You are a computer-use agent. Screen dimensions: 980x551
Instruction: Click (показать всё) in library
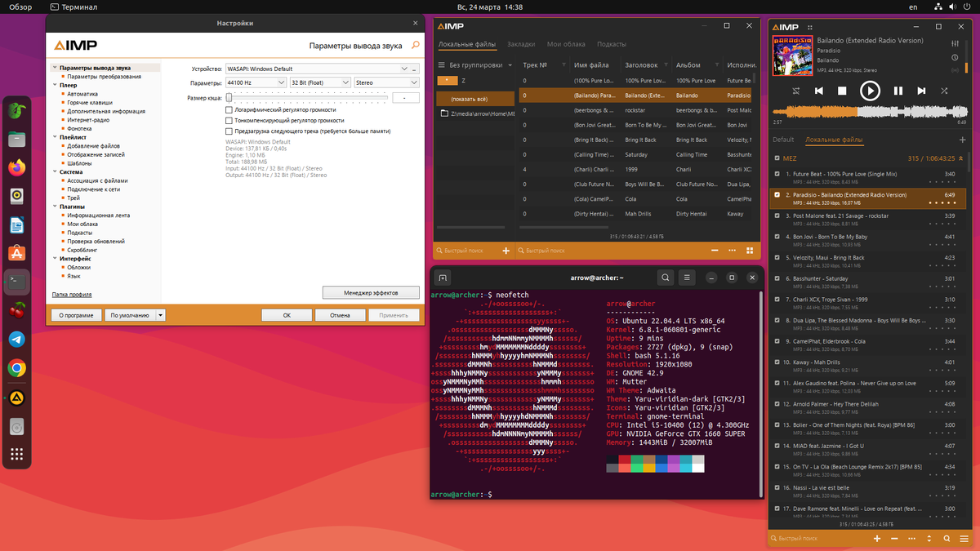tap(474, 98)
